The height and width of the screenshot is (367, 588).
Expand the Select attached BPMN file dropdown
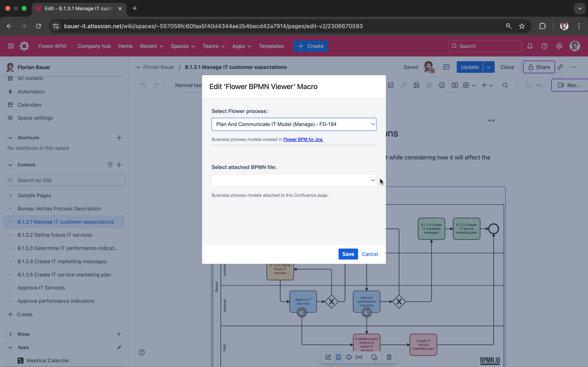[294, 180]
